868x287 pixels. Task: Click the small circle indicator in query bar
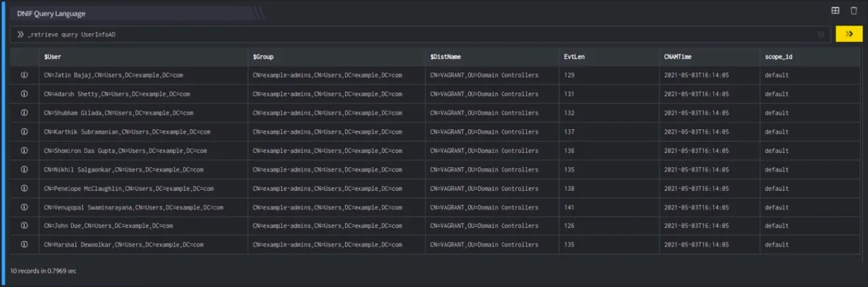pyautogui.click(x=821, y=35)
